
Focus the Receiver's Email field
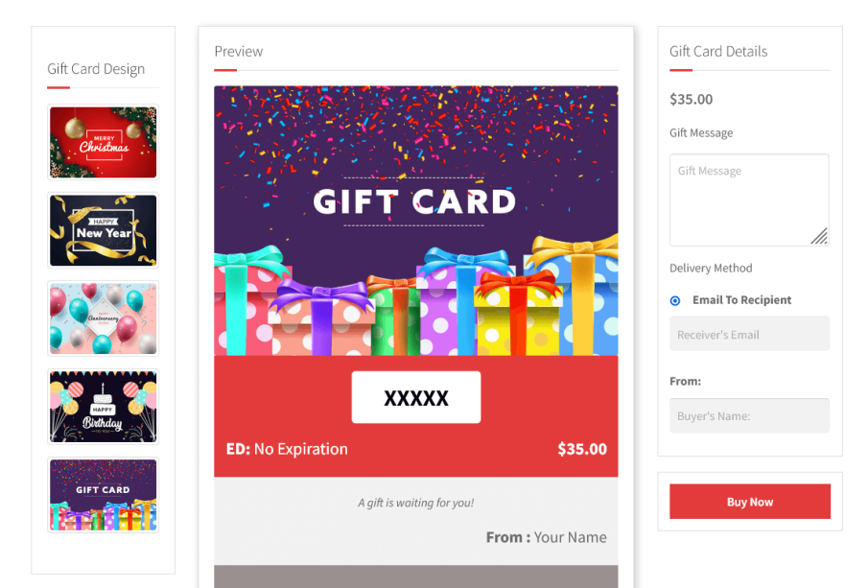pos(749,334)
